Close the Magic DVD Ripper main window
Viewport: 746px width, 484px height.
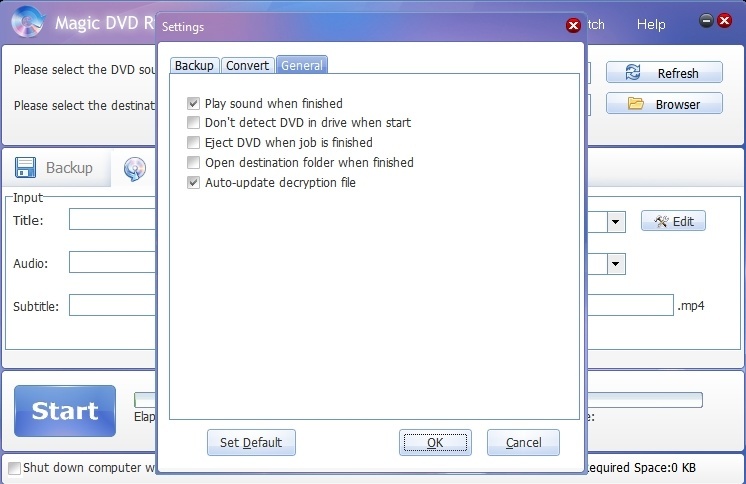[x=725, y=20]
